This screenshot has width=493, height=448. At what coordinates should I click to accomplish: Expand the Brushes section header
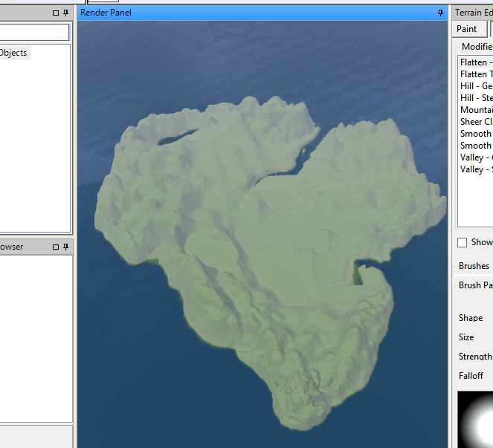[x=474, y=266]
